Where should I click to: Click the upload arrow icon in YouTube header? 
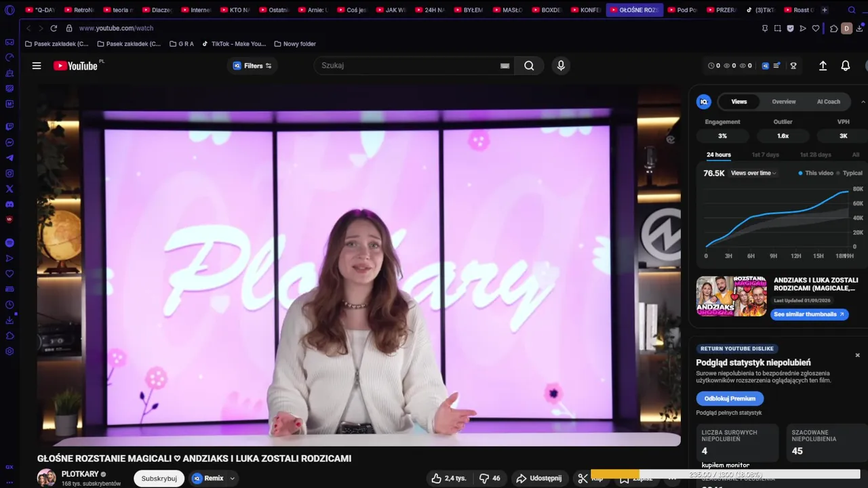click(823, 66)
